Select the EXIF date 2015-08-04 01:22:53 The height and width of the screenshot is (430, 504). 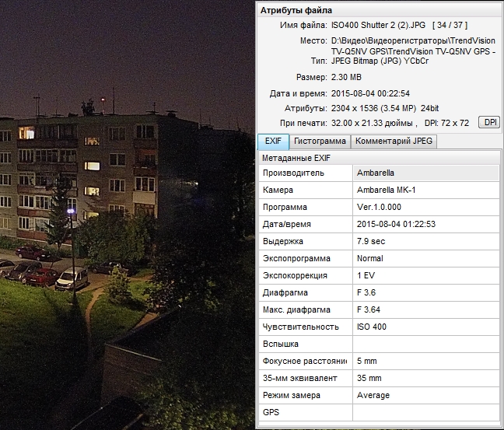(x=394, y=224)
